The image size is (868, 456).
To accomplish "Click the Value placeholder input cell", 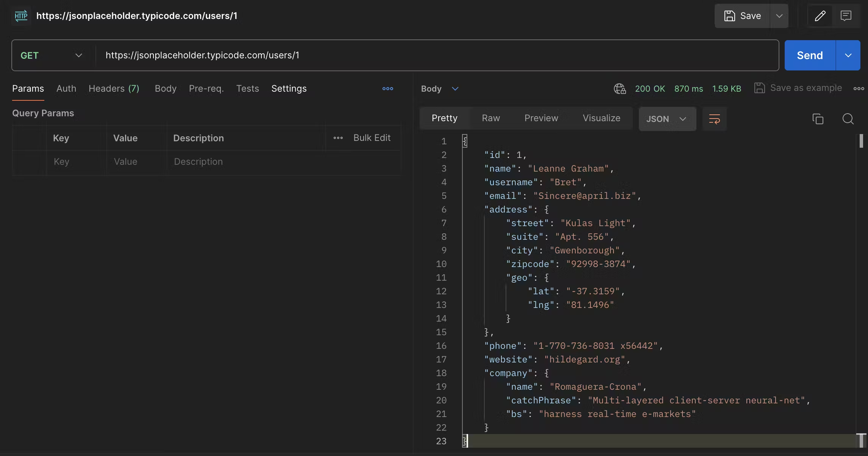I will (137, 162).
